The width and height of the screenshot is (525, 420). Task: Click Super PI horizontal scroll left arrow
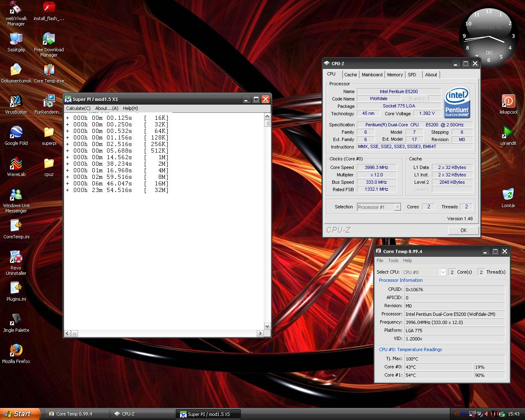point(68,334)
